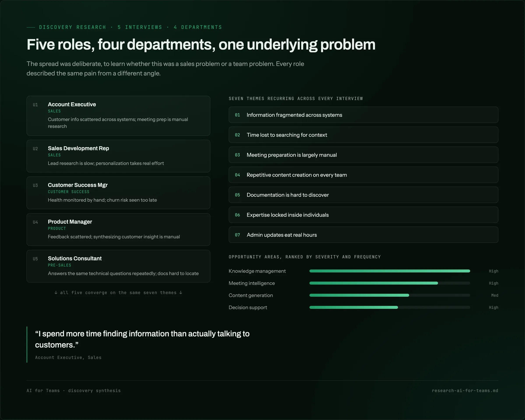Viewport: 525px width, 420px height.
Task: Click the AI for Teams discovery synthesis footer
Action: tap(73, 390)
